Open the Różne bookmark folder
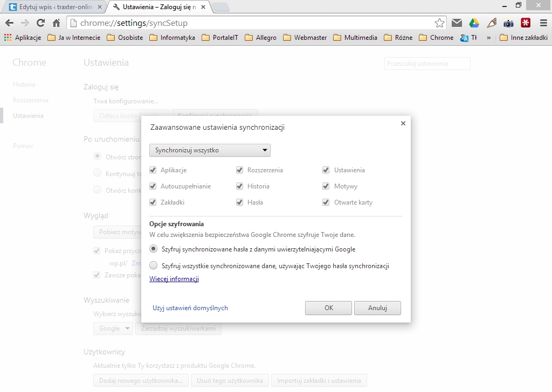The height and width of the screenshot is (392, 552). (398, 38)
